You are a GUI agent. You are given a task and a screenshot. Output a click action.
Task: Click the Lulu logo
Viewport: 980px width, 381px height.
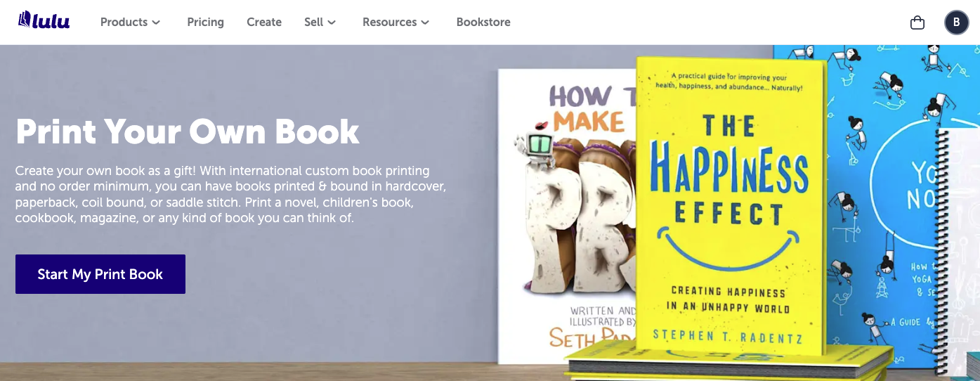pyautogui.click(x=44, y=20)
